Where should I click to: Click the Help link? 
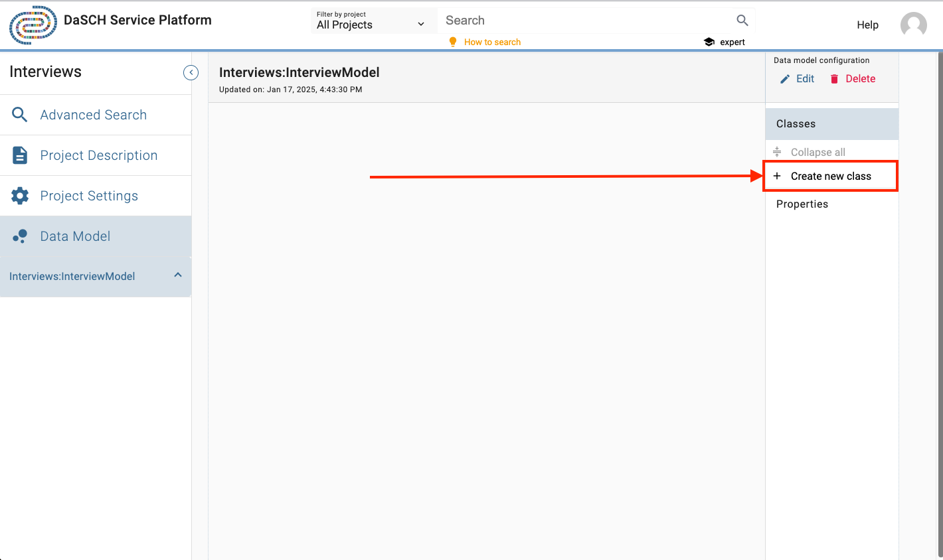(x=867, y=25)
